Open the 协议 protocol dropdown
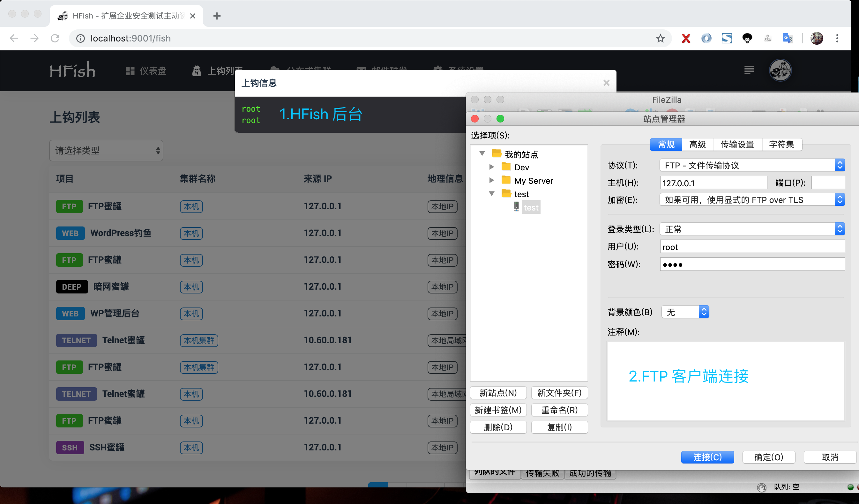This screenshot has height=504, width=859. pos(752,166)
